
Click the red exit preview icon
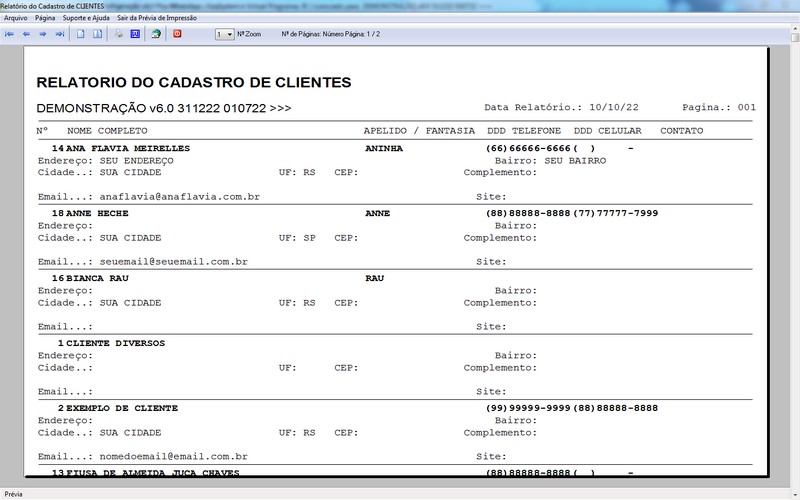(x=177, y=34)
